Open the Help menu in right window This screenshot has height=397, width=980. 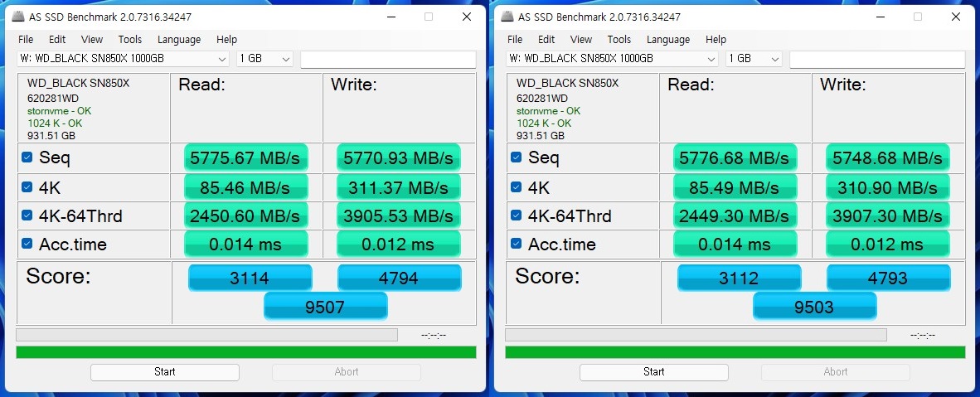[x=716, y=40]
